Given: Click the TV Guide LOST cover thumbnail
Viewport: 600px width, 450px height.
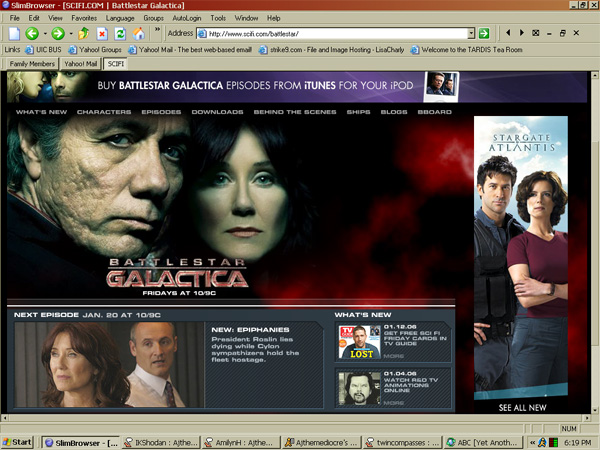Looking at the screenshot, I should [x=359, y=342].
